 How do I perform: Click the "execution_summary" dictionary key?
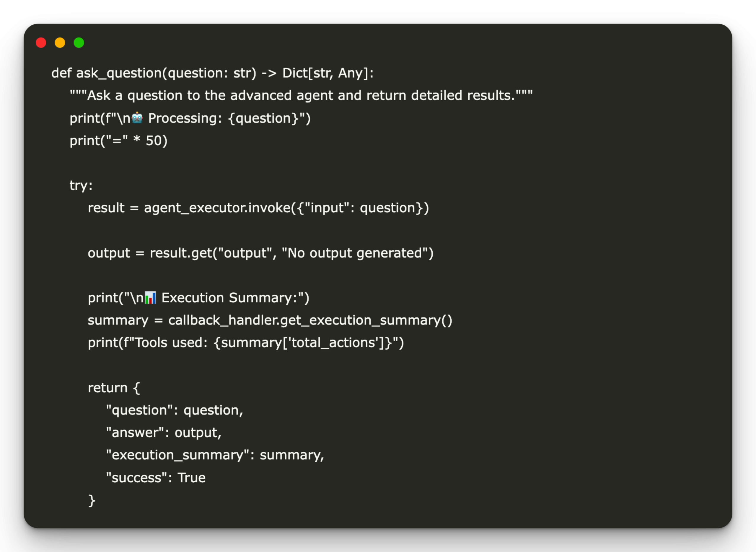pyautogui.click(x=177, y=455)
